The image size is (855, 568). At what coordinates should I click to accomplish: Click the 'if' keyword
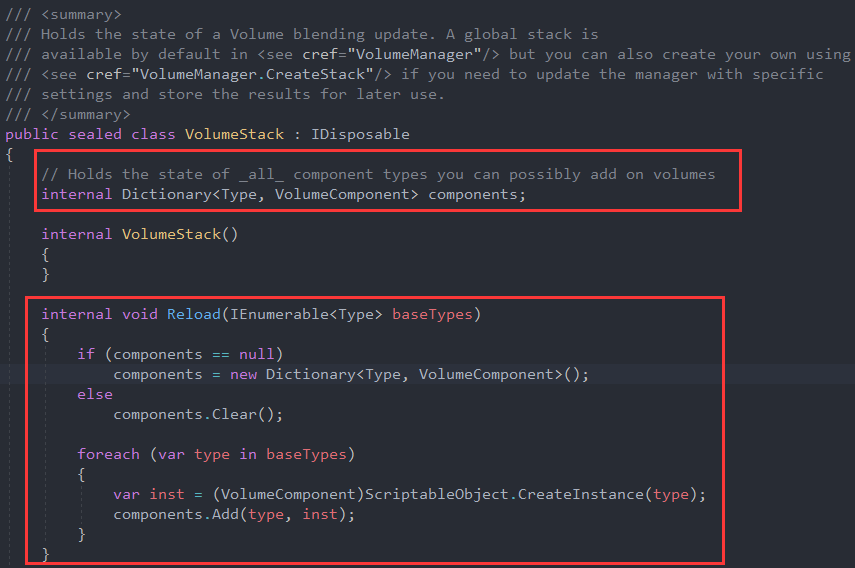pos(86,354)
